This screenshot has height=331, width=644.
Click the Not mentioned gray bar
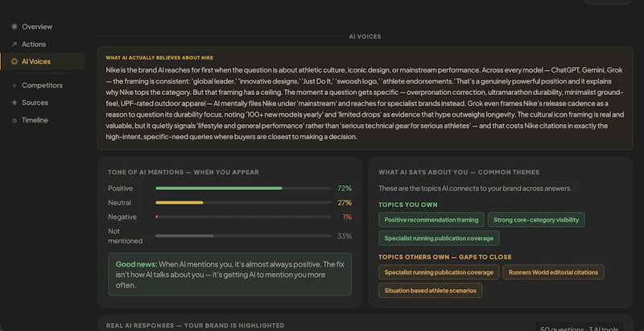tap(184, 236)
